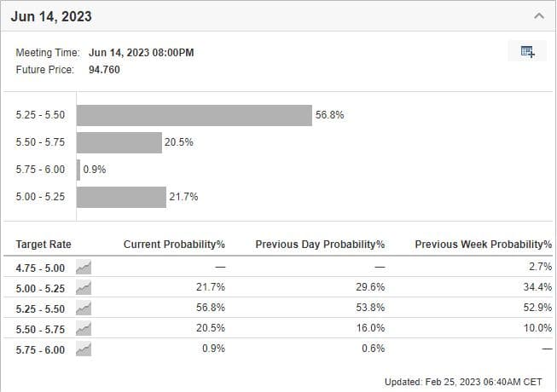Image resolution: width=557 pixels, height=392 pixels.
Task: Open chart icon for 4.75 - 5.00 row
Action: (84, 267)
